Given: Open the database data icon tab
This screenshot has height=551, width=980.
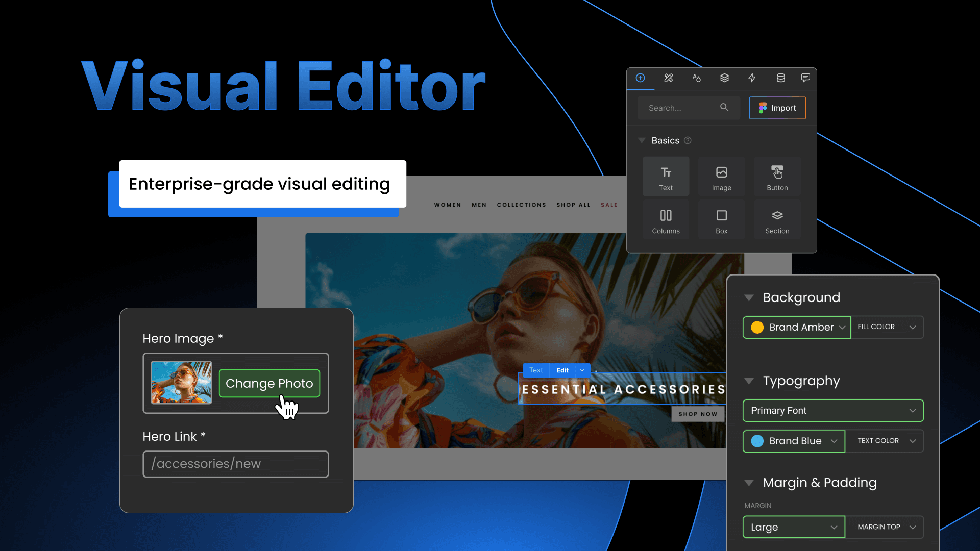Looking at the screenshot, I should click(780, 78).
